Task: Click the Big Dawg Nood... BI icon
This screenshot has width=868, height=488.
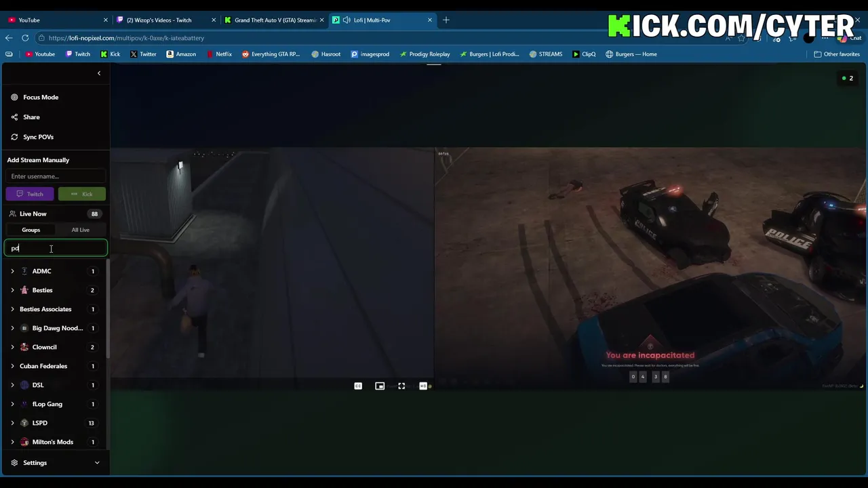Action: point(24,328)
